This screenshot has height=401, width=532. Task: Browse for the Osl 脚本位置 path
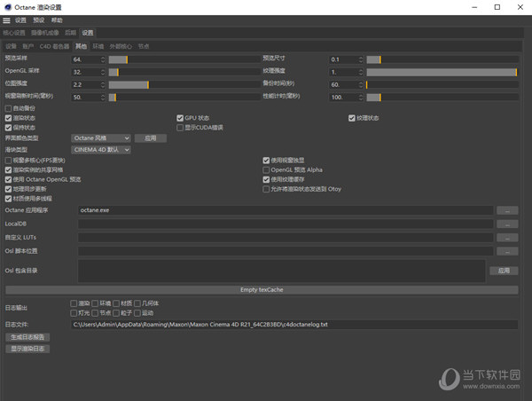point(507,251)
